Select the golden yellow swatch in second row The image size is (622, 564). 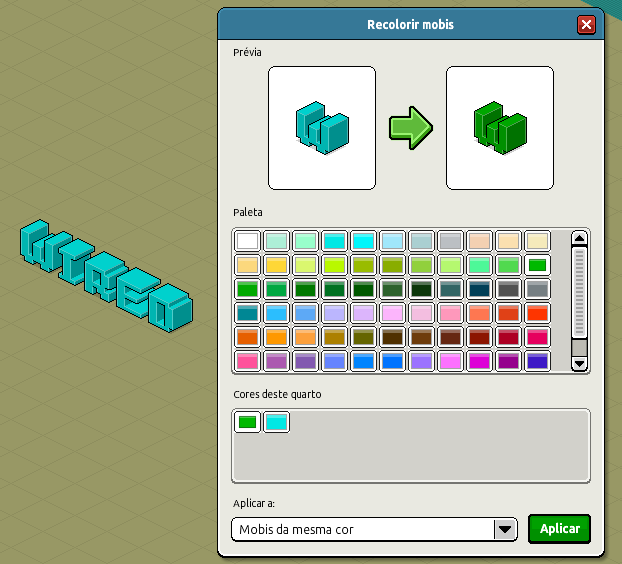pos(276,265)
